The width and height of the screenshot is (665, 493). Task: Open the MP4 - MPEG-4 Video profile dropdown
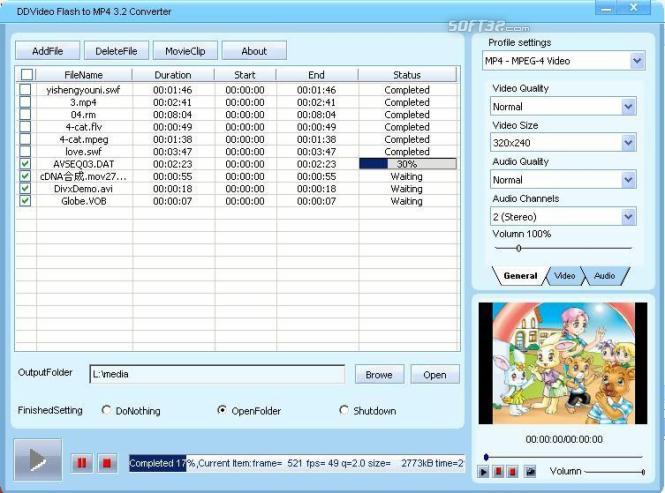tap(637, 61)
